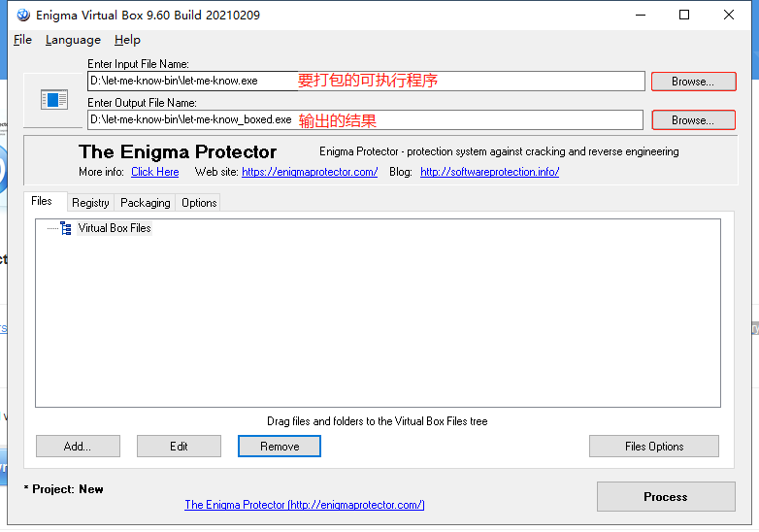Switch to the Packaging tab
This screenshot has width=759, height=532.
click(x=146, y=203)
